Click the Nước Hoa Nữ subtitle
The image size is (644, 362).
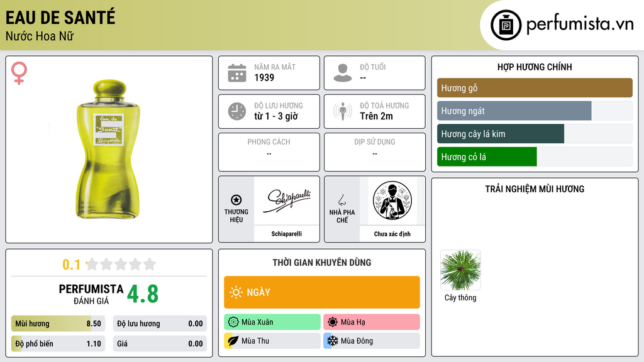point(40,36)
